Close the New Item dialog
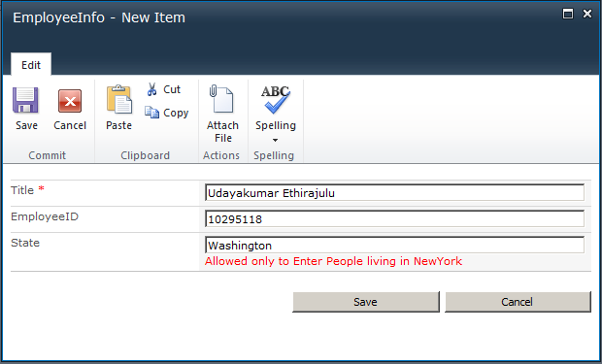The image size is (602, 364). (587, 14)
